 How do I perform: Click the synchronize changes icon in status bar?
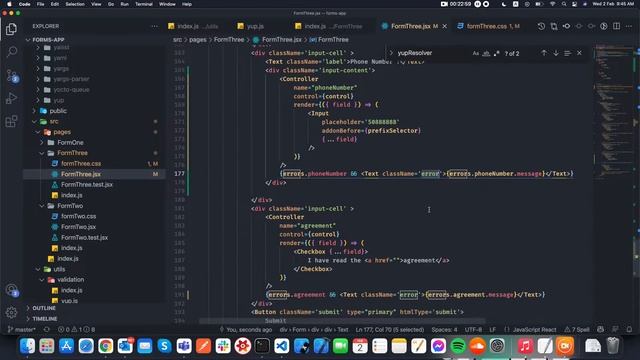click(x=47, y=329)
